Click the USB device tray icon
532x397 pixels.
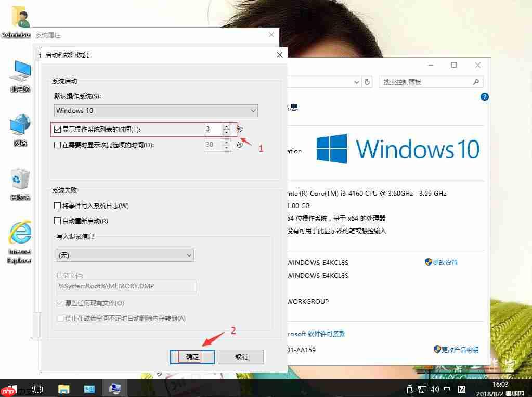(x=409, y=389)
